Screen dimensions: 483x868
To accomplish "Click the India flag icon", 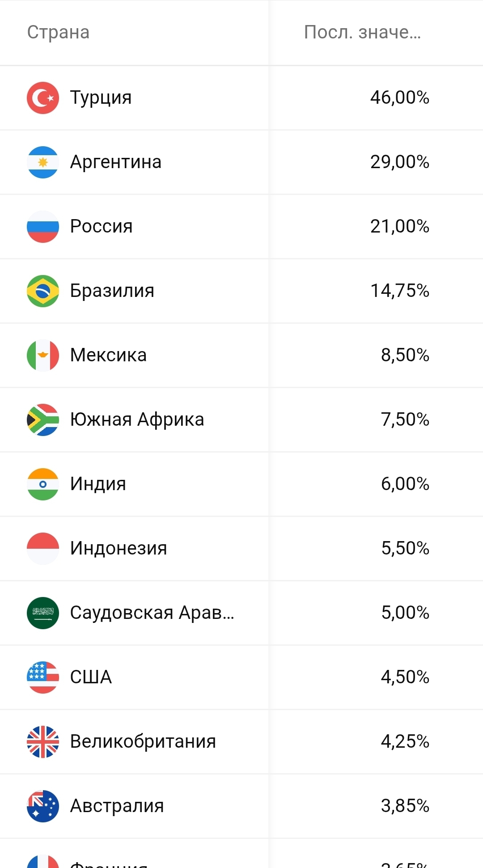I will (x=43, y=484).
